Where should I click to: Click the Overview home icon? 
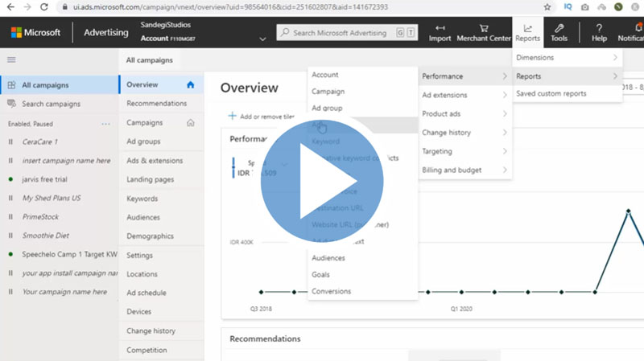tap(190, 84)
